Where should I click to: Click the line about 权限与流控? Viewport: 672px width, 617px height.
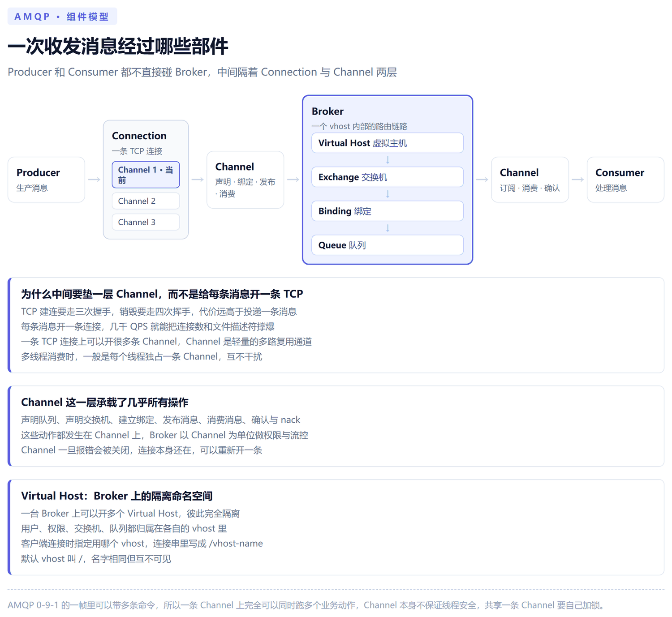click(x=164, y=435)
